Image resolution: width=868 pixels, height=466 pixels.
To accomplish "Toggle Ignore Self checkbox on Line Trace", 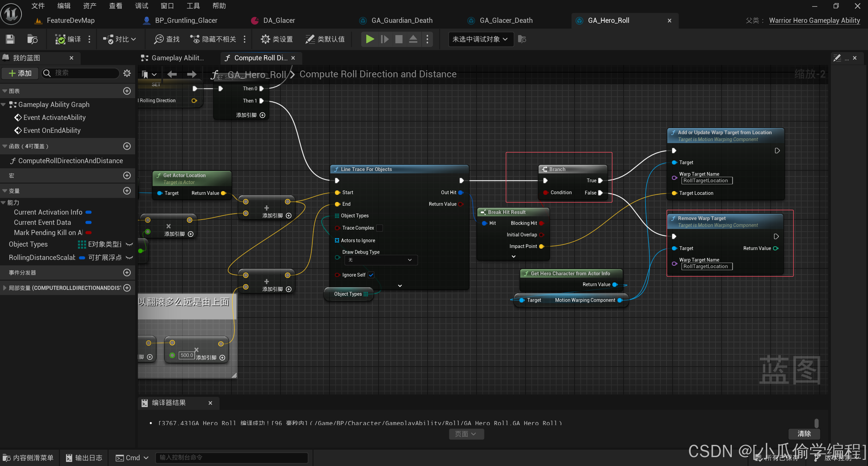I will click(371, 275).
